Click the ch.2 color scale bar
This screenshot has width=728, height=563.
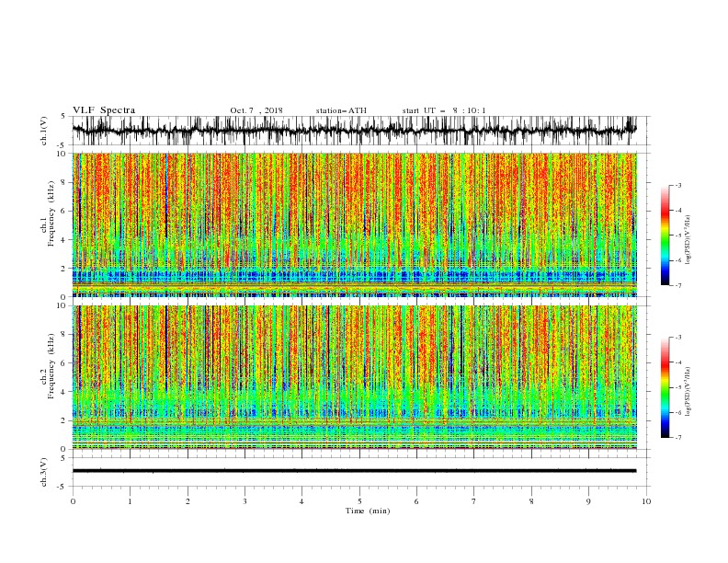[x=665, y=387]
